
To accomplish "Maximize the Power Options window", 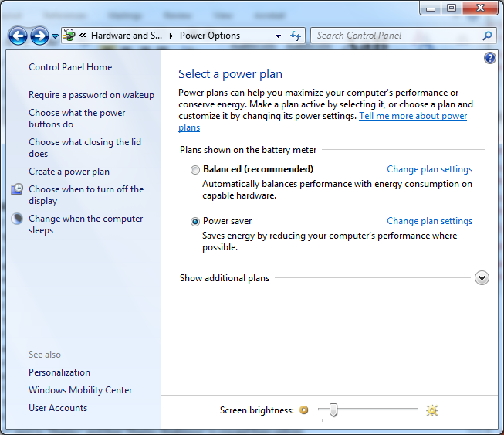I will pyautogui.click(x=452, y=8).
